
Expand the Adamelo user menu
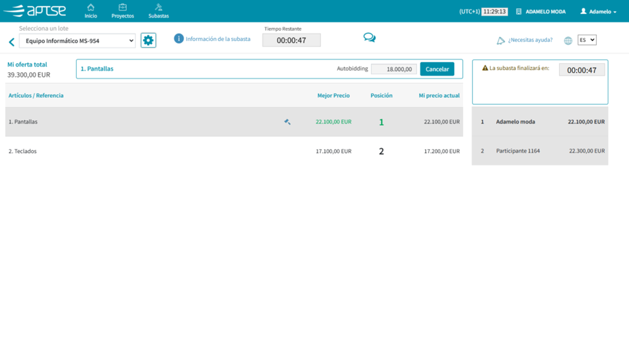(599, 12)
